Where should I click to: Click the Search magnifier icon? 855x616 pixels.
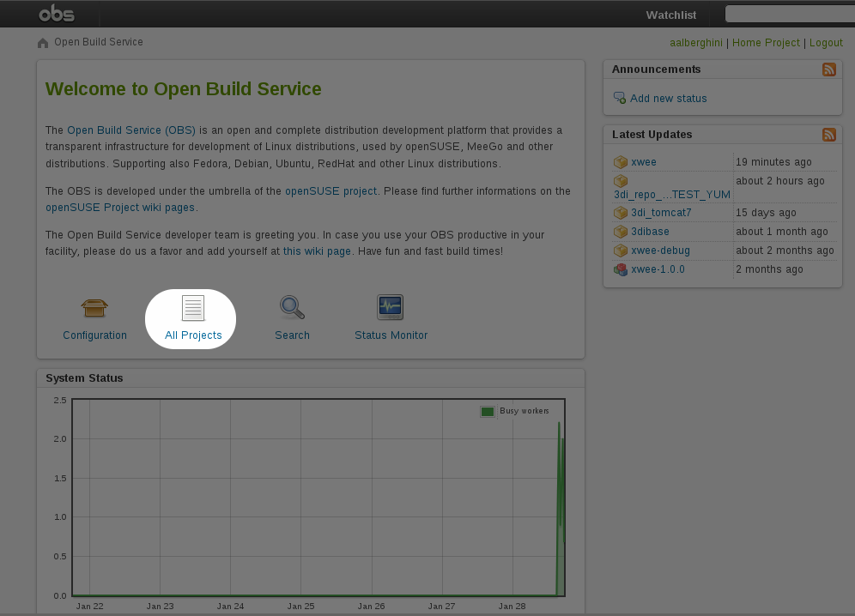click(x=292, y=307)
